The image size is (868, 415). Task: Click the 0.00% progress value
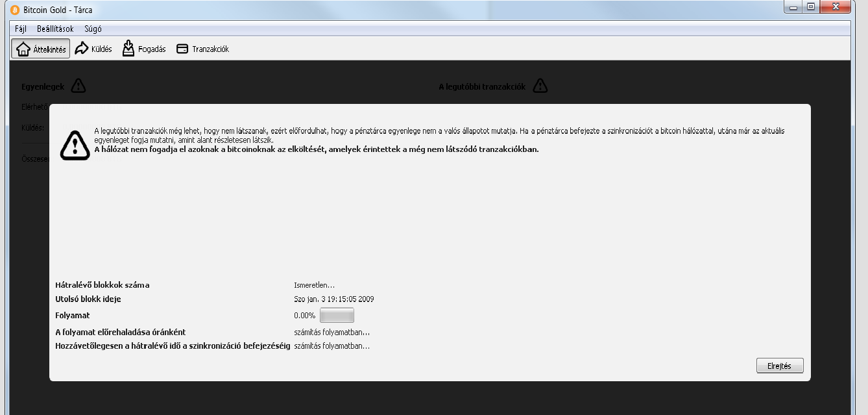click(304, 316)
